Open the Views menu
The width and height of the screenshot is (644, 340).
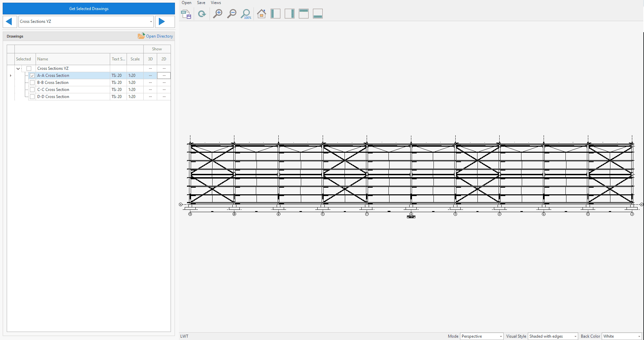(x=216, y=3)
